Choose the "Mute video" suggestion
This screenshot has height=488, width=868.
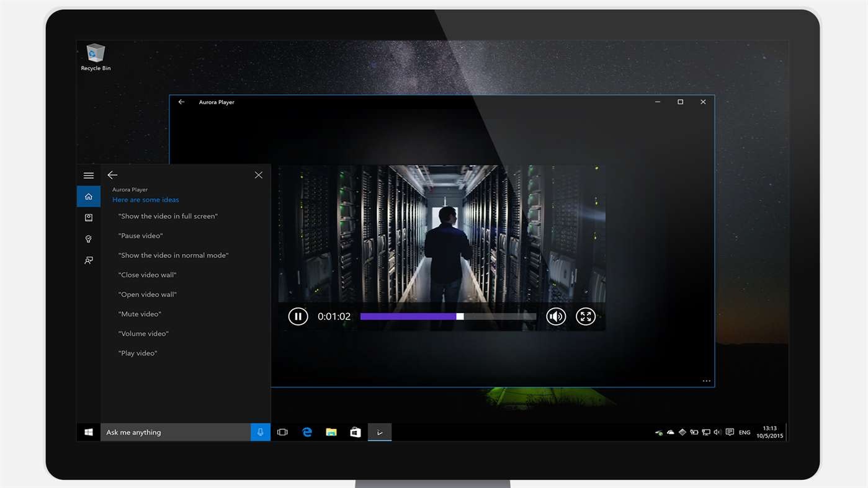point(140,314)
